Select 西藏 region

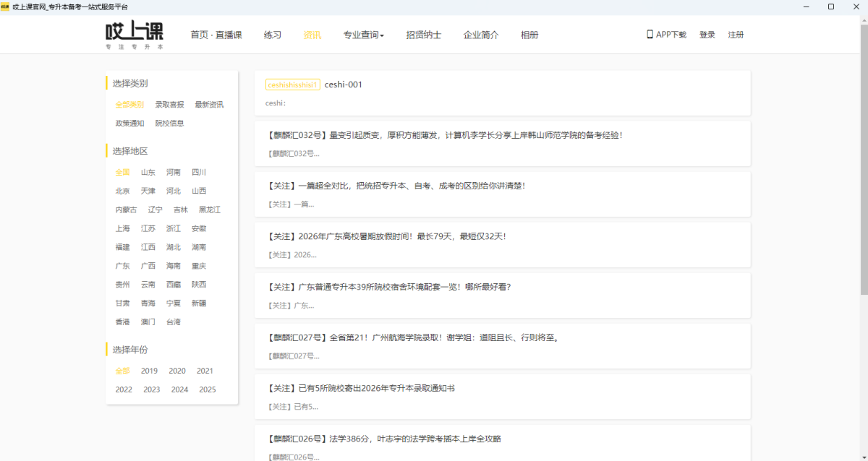point(174,285)
